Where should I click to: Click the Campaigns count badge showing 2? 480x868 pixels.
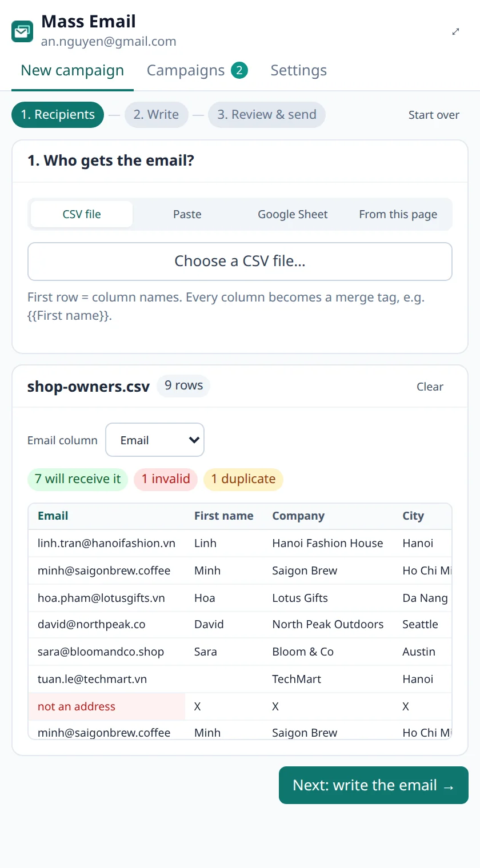click(x=239, y=71)
